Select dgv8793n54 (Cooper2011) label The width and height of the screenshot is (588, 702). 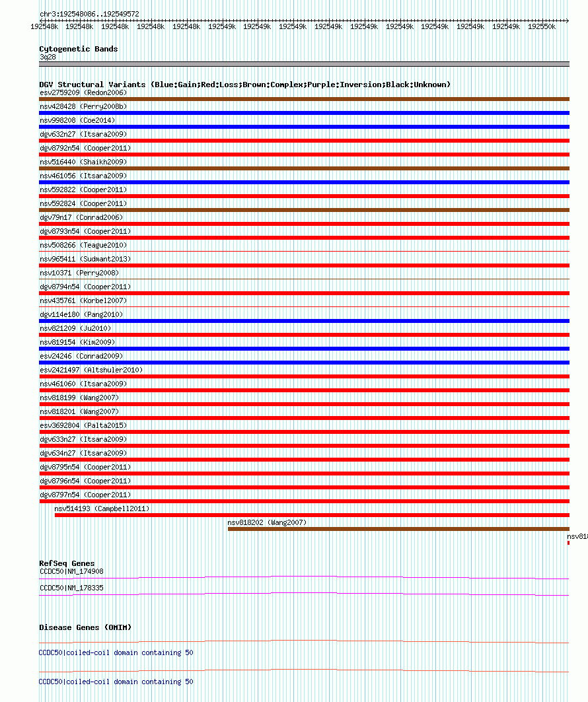[85, 231]
